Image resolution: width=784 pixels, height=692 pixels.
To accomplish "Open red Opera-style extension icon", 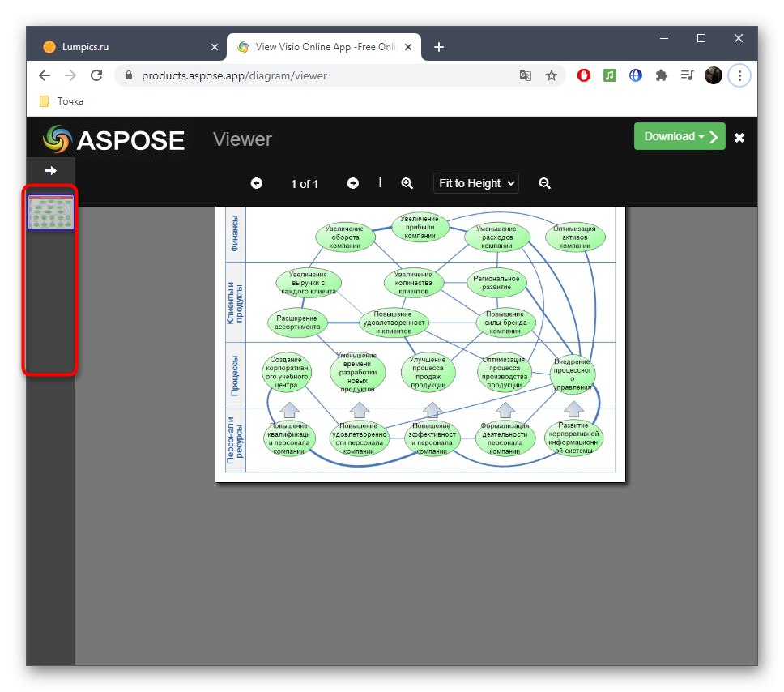I will pyautogui.click(x=583, y=75).
